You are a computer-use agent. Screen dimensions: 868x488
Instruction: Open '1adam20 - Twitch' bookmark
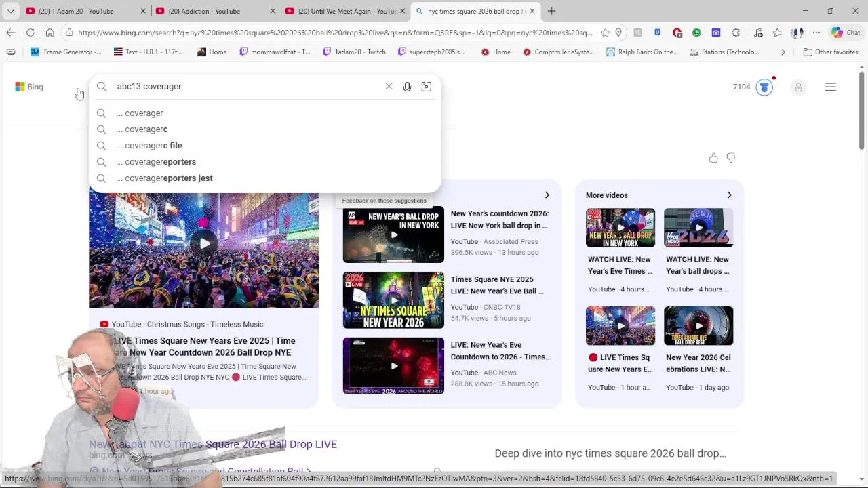354,52
